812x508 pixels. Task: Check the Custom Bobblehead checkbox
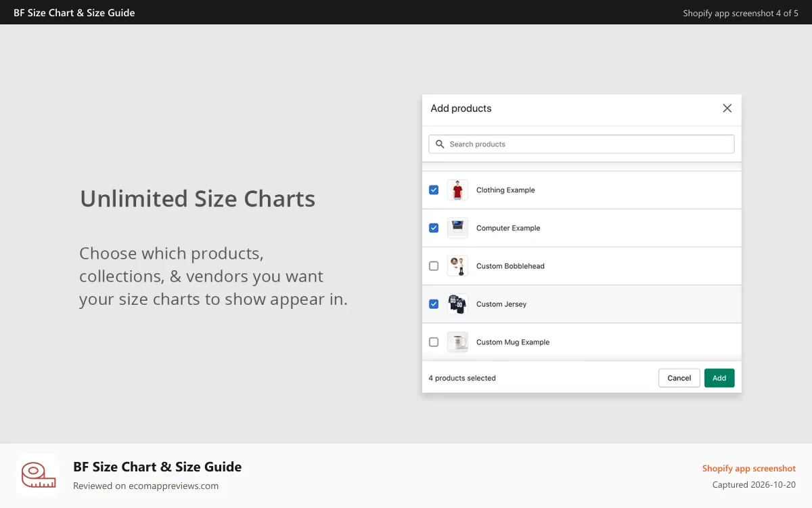[x=434, y=266]
